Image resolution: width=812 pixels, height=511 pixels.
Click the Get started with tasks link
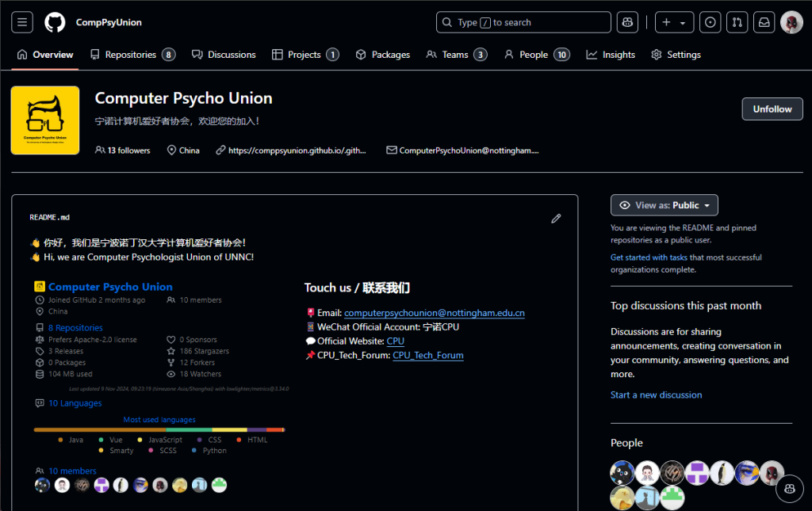[649, 257]
